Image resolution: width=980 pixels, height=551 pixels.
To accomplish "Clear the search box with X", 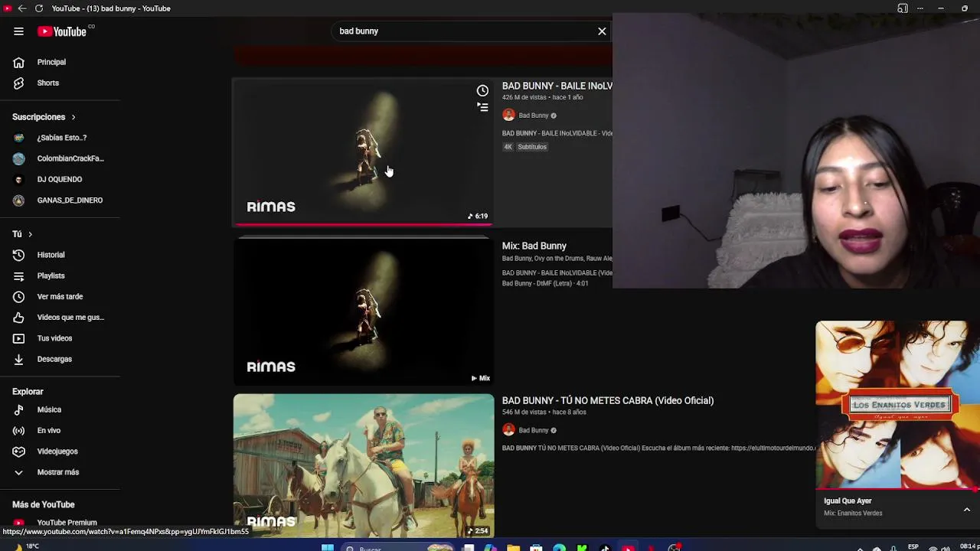I will point(602,31).
